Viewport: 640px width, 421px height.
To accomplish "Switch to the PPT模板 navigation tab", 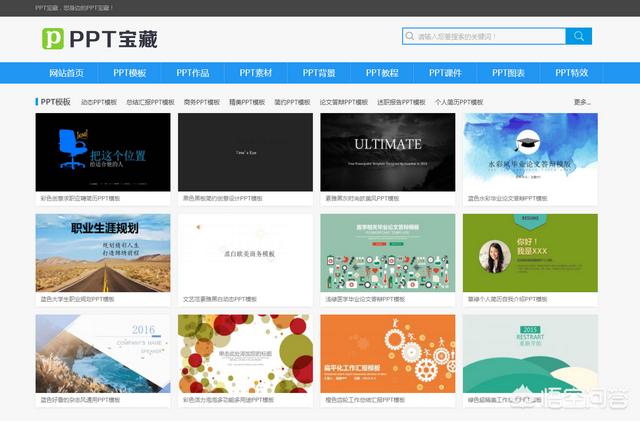I will (x=129, y=73).
